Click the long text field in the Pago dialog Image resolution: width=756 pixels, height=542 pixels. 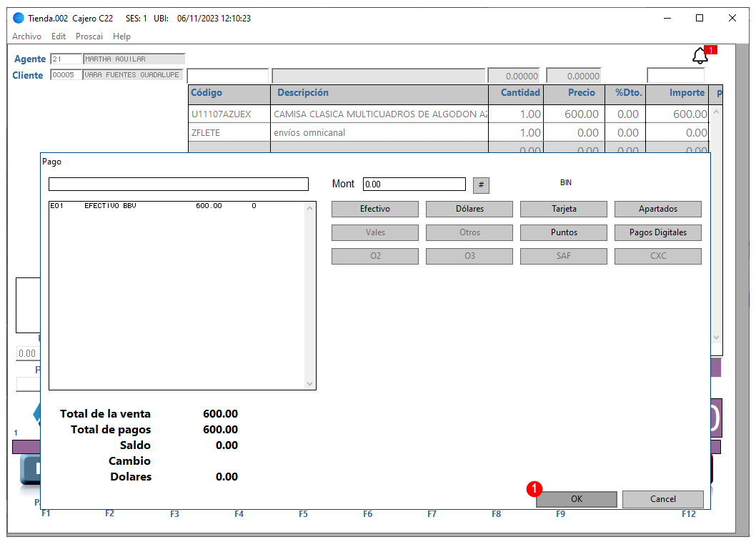(x=179, y=184)
